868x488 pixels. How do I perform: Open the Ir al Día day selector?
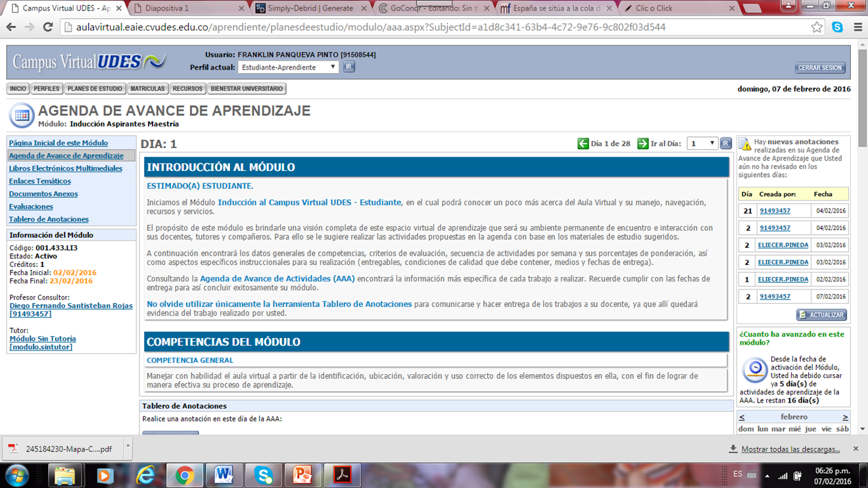702,143
